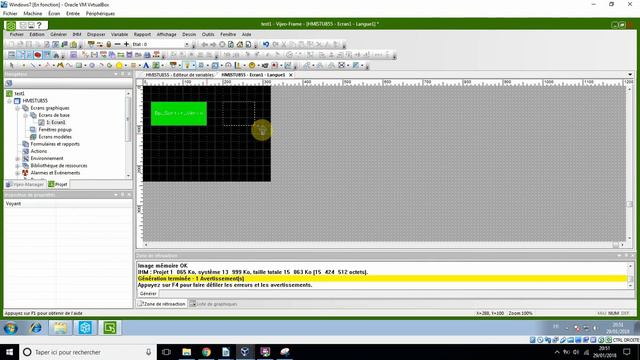Open the Dessin menu
This screenshot has width=640, height=360.
coord(189,34)
